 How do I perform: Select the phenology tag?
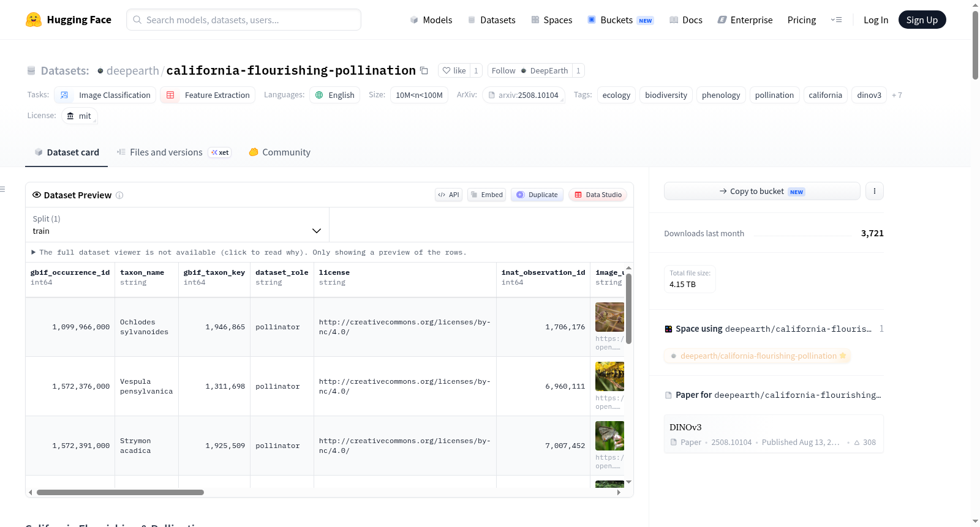(x=721, y=95)
